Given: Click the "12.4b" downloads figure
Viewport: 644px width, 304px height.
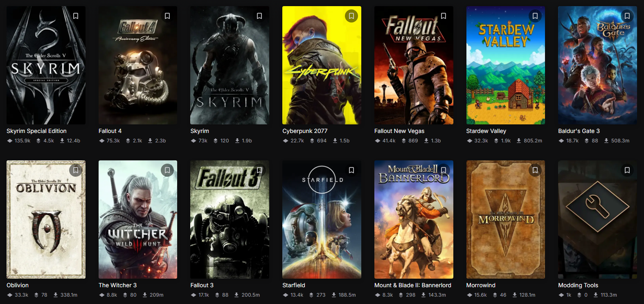Looking at the screenshot, I should tap(74, 141).
